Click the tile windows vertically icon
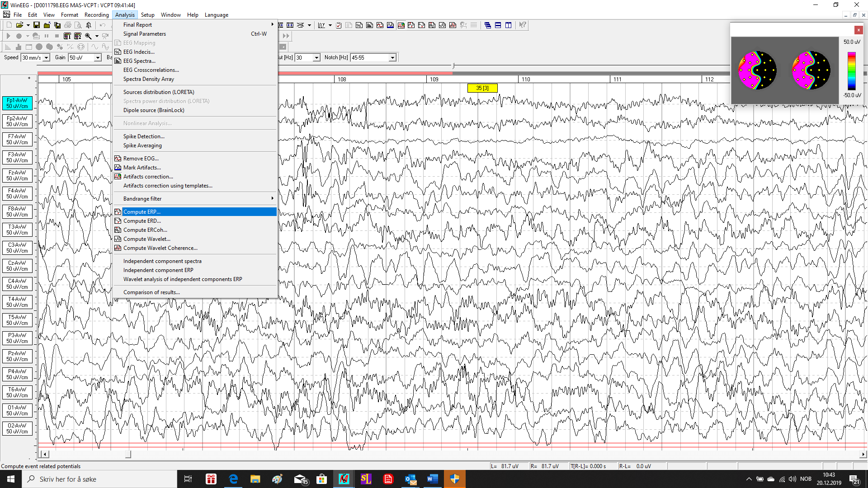Image resolution: width=868 pixels, height=488 pixels. point(508,25)
